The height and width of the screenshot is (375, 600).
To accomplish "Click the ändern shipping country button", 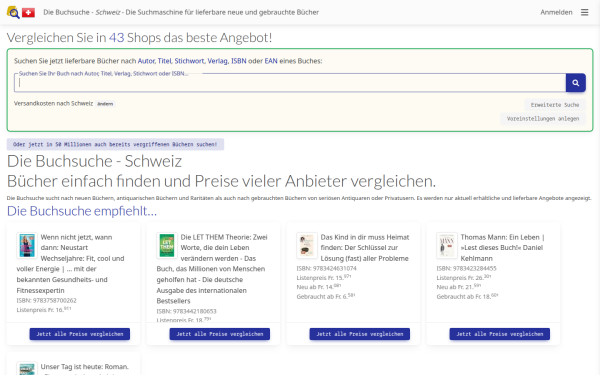I will [x=105, y=104].
